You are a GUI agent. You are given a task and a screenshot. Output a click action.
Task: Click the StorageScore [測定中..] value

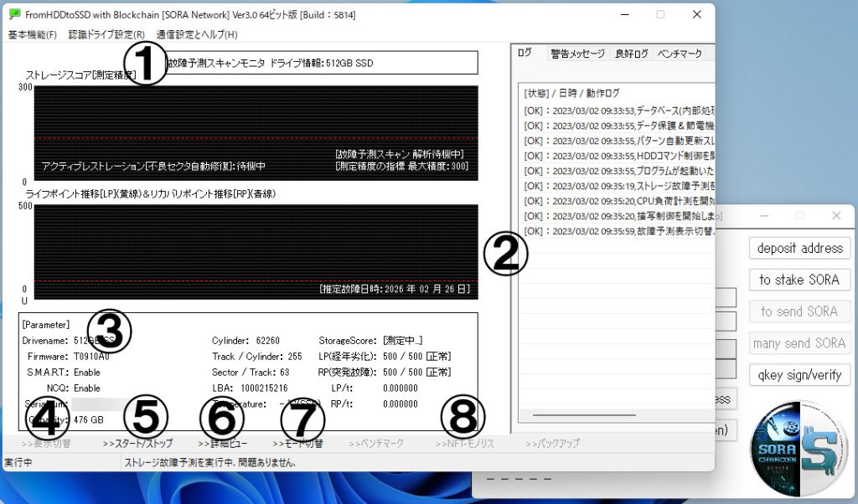tap(403, 341)
